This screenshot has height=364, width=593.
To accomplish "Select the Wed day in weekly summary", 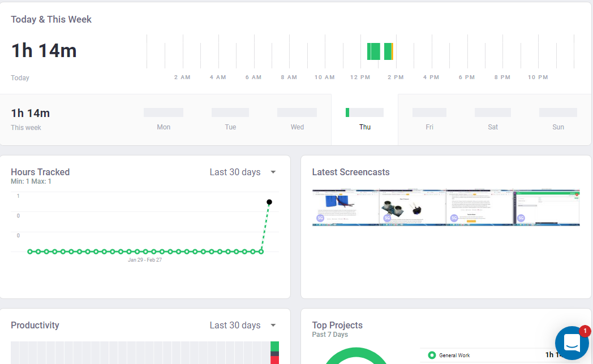I will 297,119.
